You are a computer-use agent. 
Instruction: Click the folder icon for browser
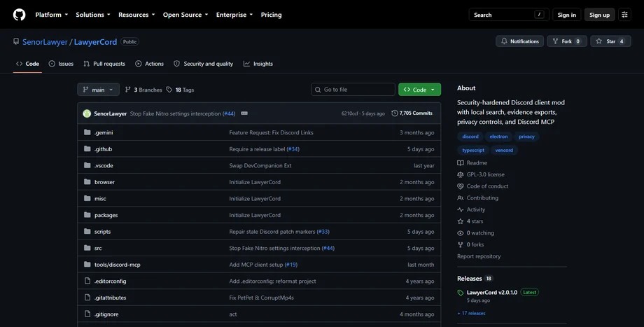(87, 181)
